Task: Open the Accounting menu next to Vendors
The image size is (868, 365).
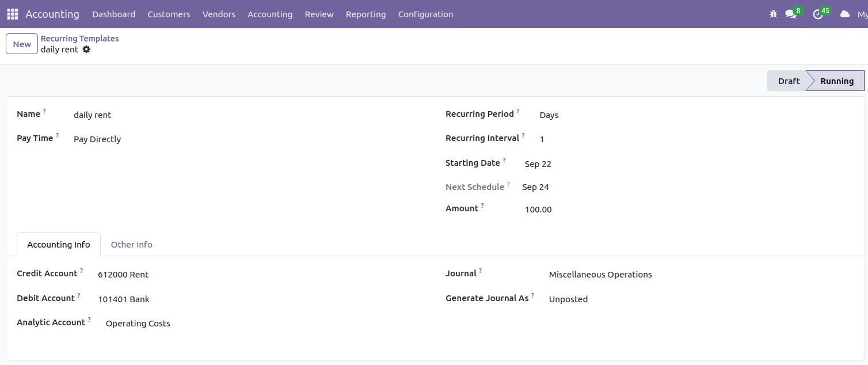Action: pos(270,14)
